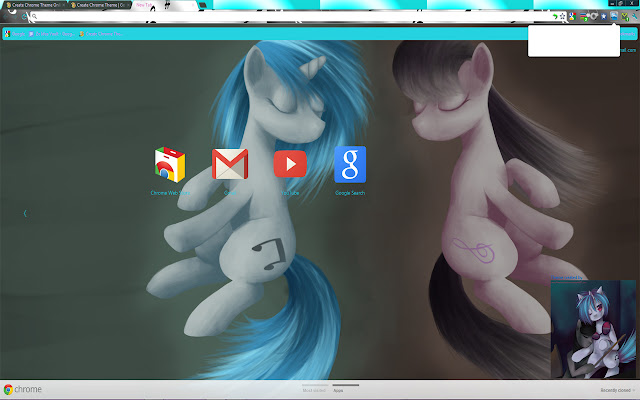This screenshot has width=640, height=400.
Task: Open the Chrome Web Store app
Action: pyautogui.click(x=170, y=165)
